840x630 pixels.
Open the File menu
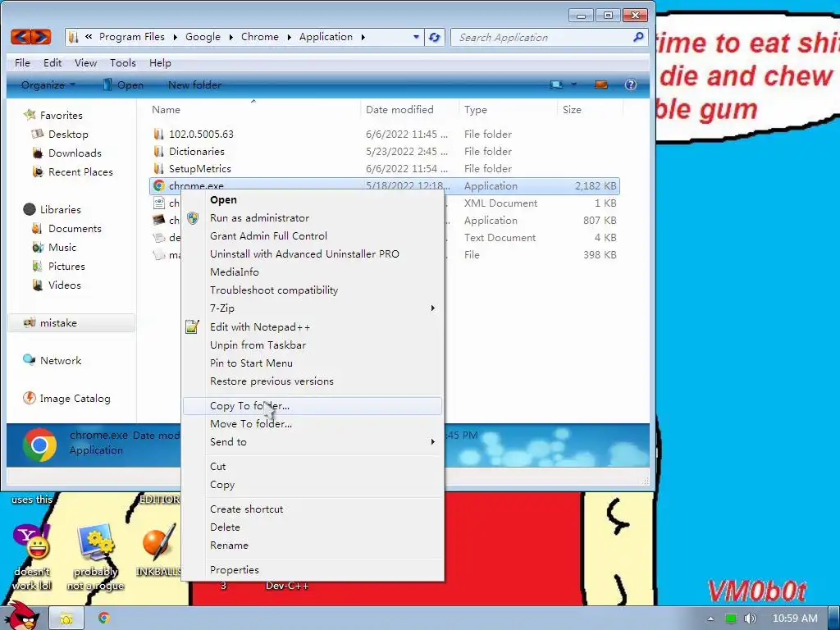(22, 62)
